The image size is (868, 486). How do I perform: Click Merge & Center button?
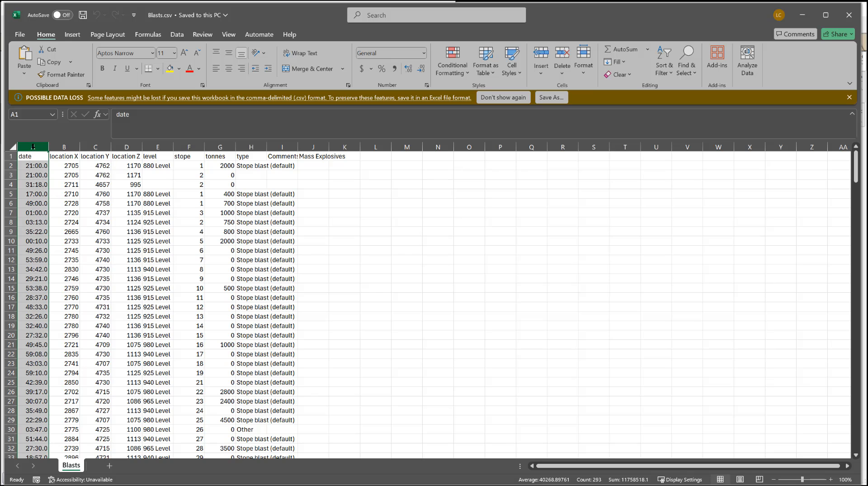307,69
